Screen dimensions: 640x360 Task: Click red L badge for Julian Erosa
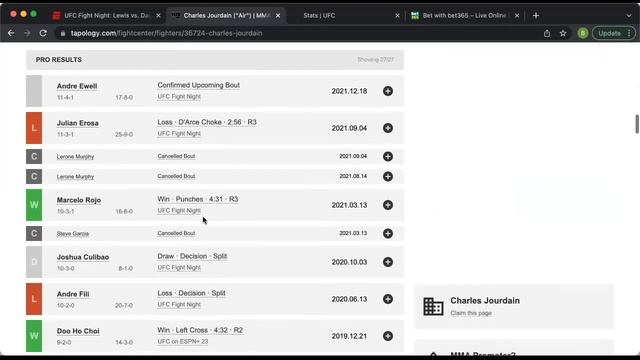pos(34,128)
